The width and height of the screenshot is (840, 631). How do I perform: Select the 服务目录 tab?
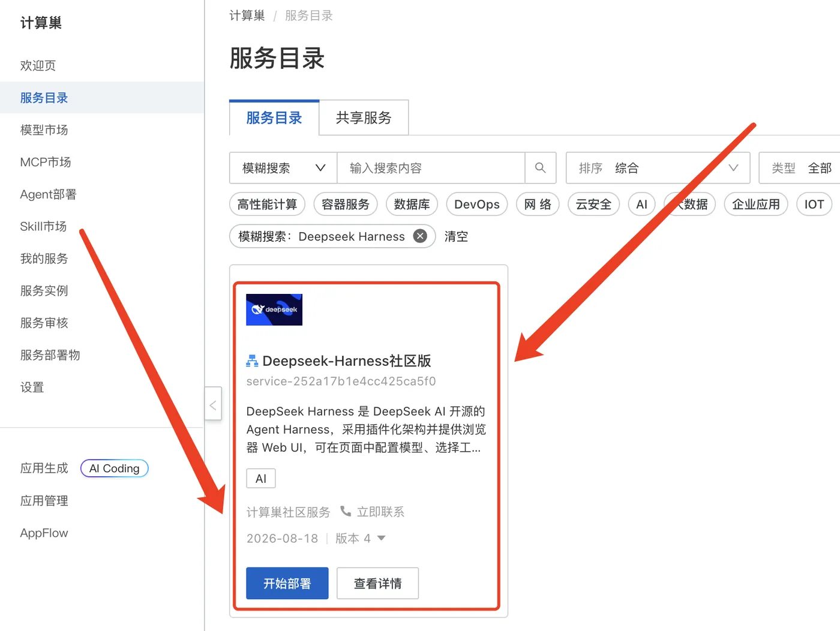[274, 118]
